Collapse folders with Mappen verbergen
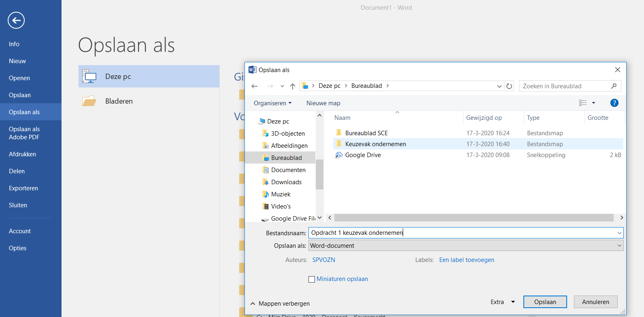Screen dimensions: 644x317 pos(280,303)
